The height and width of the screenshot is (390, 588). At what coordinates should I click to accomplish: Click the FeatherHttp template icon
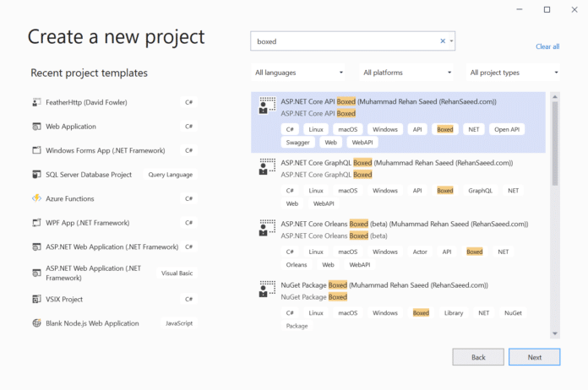click(36, 102)
